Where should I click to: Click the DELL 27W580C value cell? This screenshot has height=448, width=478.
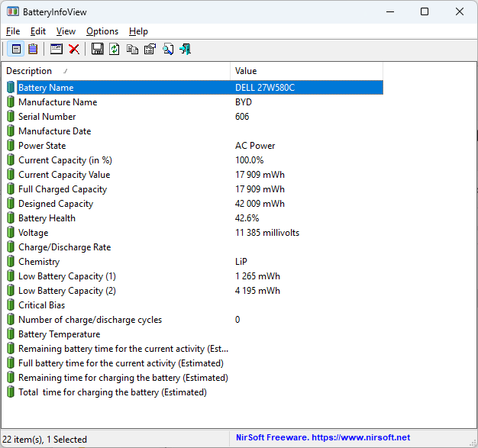(x=265, y=88)
